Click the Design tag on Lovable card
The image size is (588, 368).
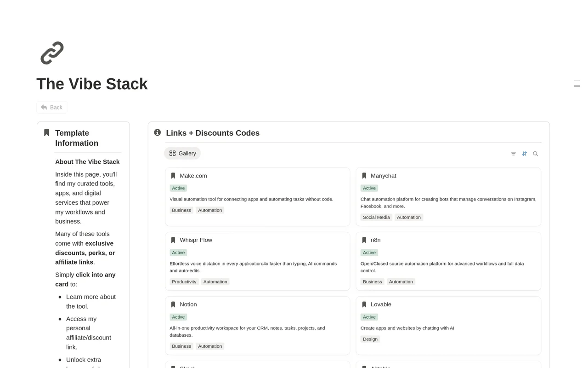click(370, 339)
